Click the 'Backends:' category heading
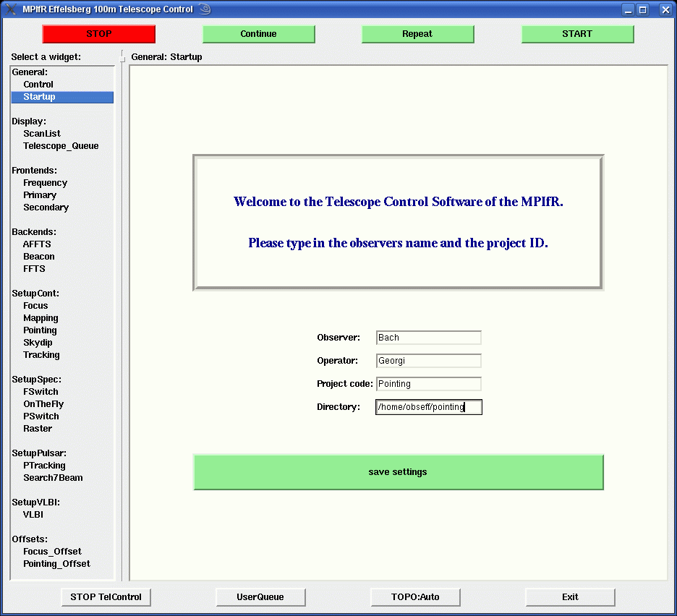This screenshot has width=677, height=616. [x=34, y=232]
